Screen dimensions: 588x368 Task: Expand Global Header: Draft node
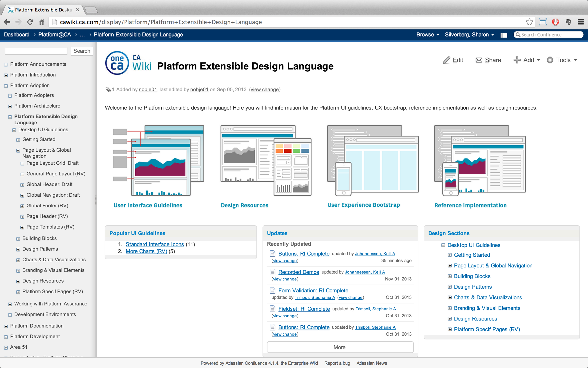22,185
